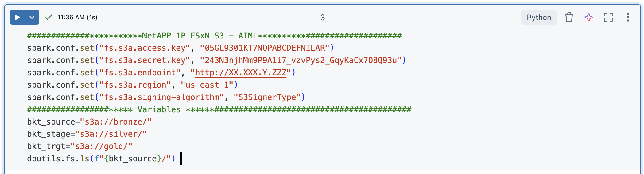Open the Assistant sparkle icon
The image size is (644, 174).
[x=588, y=17]
